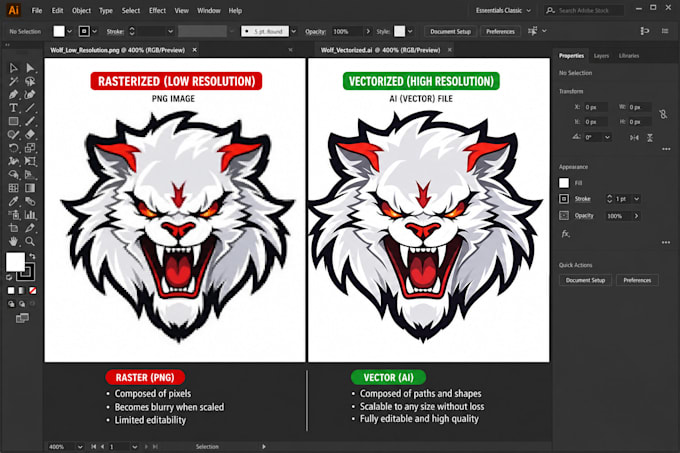Toggle constrain width and height proportions link
This screenshot has height=453, width=680.
pyautogui.click(x=663, y=114)
